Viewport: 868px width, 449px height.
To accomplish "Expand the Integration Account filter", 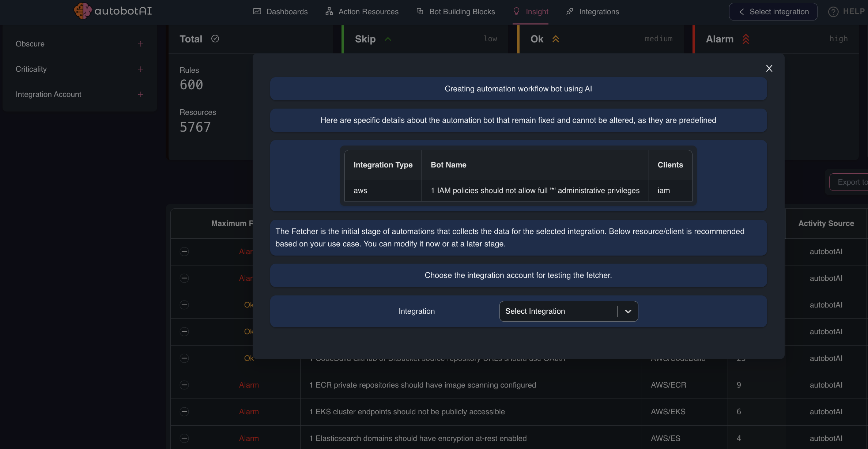I will (141, 94).
